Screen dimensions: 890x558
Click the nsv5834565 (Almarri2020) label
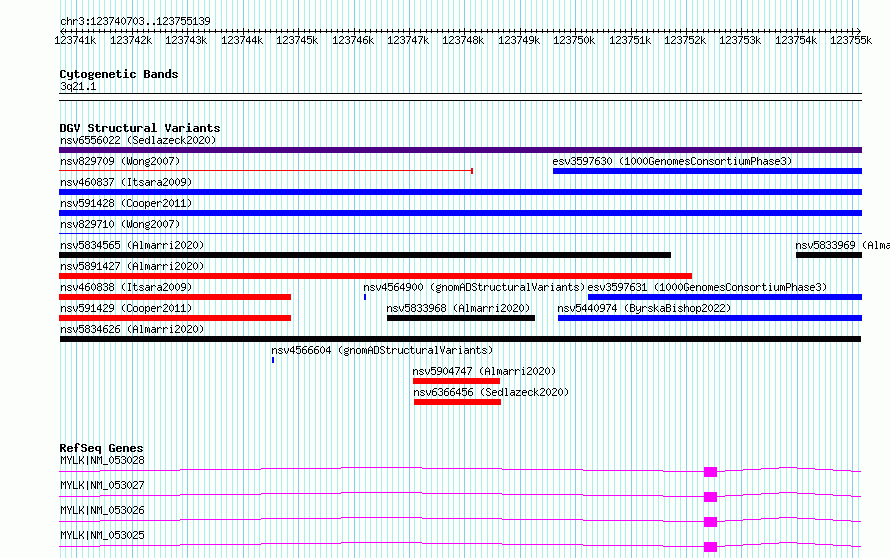[x=132, y=245]
